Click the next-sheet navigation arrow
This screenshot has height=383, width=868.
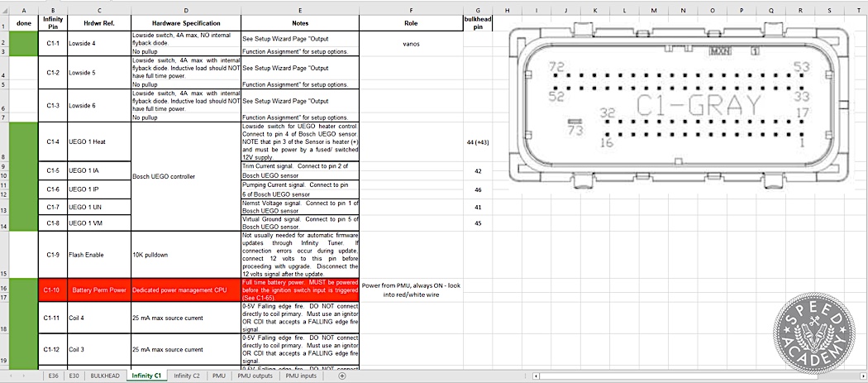click(26, 376)
